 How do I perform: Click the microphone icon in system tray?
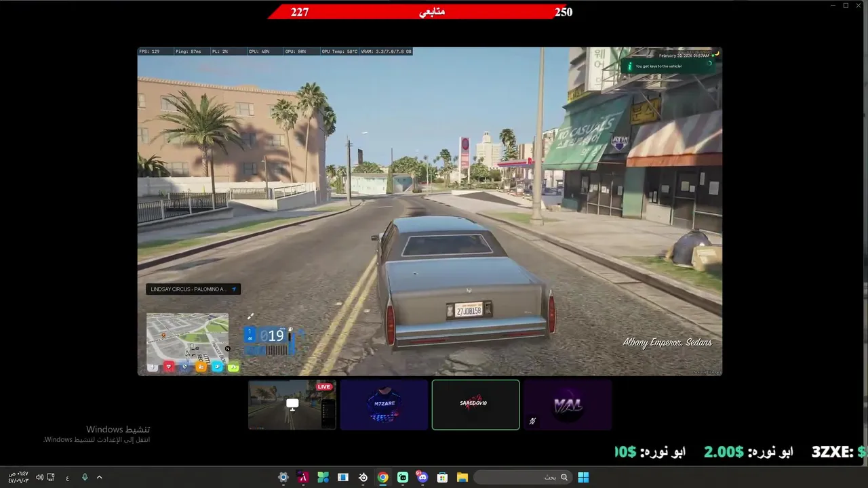[85, 477]
